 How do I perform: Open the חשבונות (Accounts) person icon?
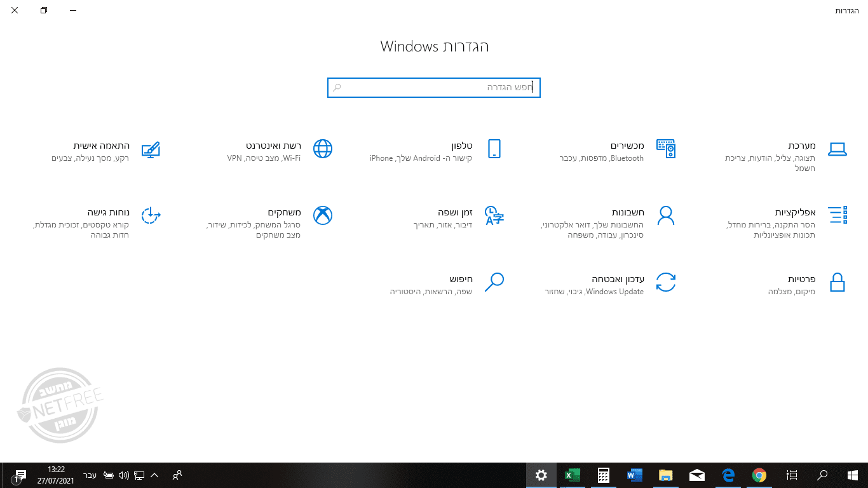click(x=665, y=215)
